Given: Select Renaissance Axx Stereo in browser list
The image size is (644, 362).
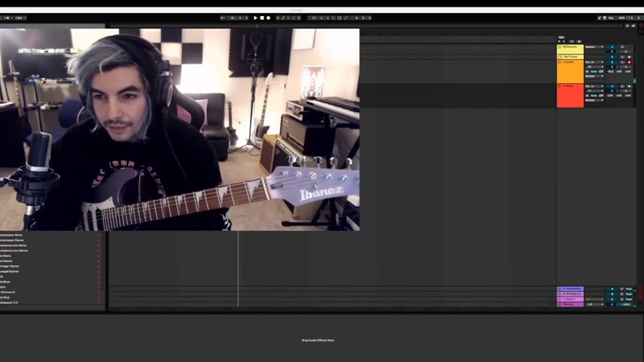Looking at the screenshot, I should [14, 250].
